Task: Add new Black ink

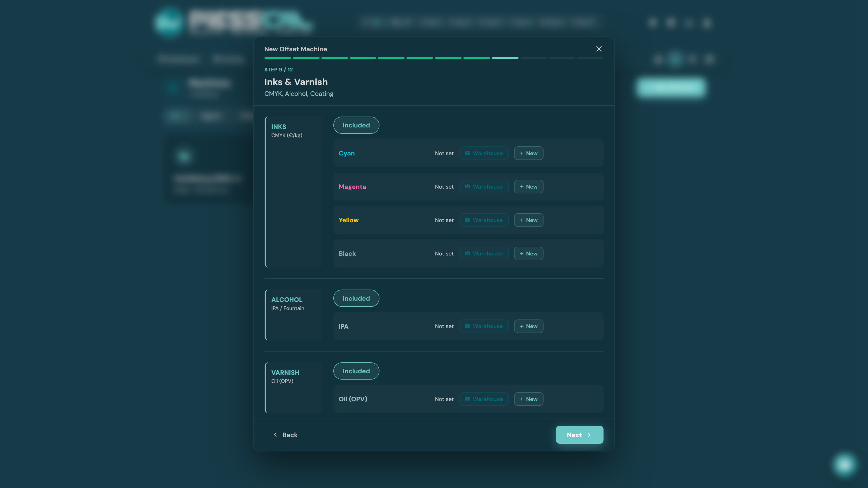Action: pos(528,254)
